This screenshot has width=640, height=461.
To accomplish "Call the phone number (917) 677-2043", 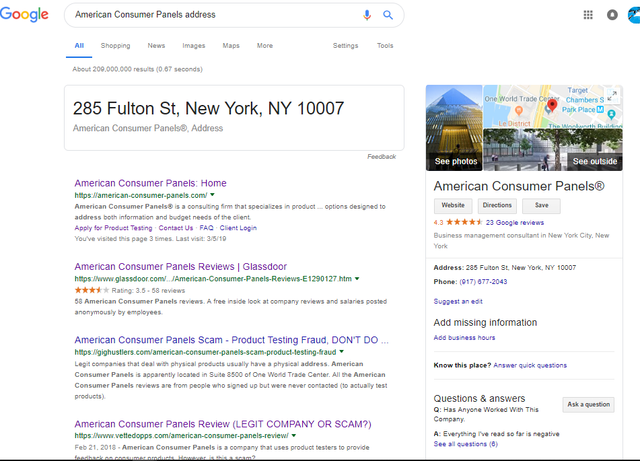I will 483,282.
